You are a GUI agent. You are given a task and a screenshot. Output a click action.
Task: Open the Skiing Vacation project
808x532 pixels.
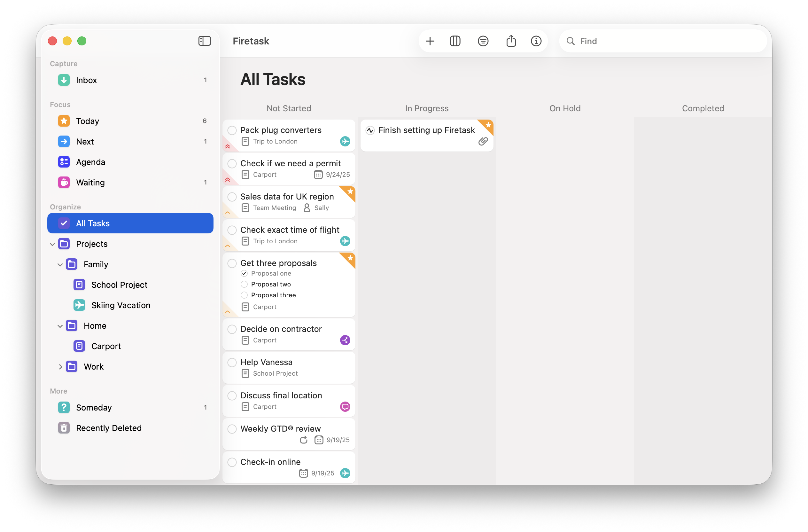tap(120, 305)
